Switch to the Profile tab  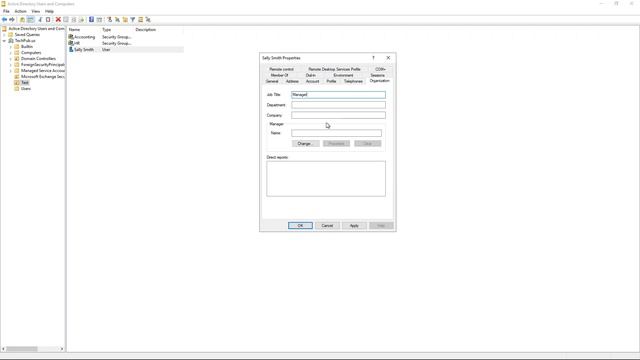[331, 81]
